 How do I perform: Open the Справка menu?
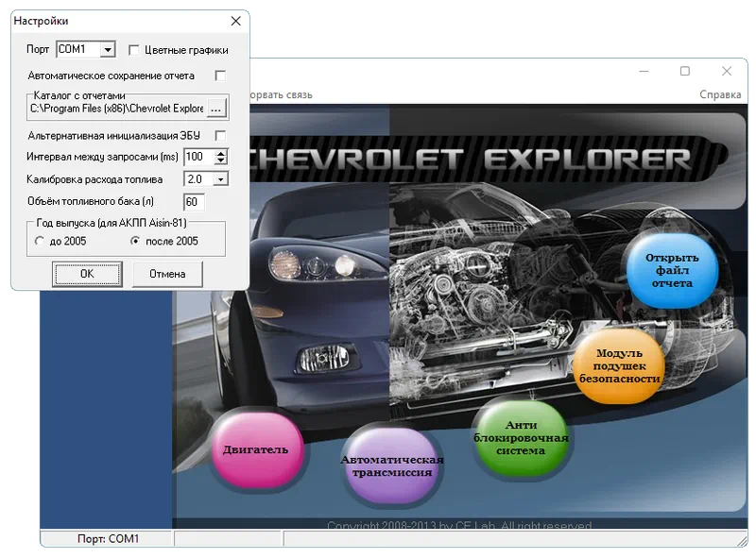pos(720,94)
